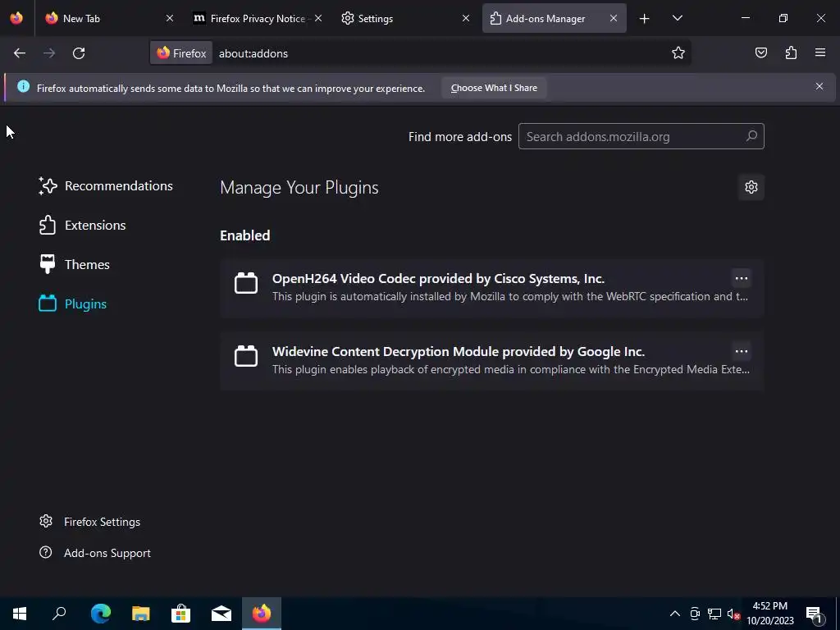Open more options for Widevine Content Decryption Module
The width and height of the screenshot is (840, 630).
742,351
